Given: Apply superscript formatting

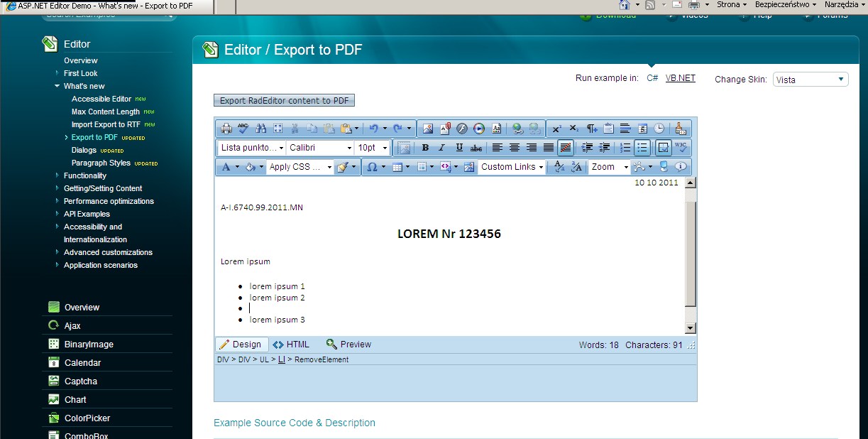Looking at the screenshot, I should [x=557, y=129].
